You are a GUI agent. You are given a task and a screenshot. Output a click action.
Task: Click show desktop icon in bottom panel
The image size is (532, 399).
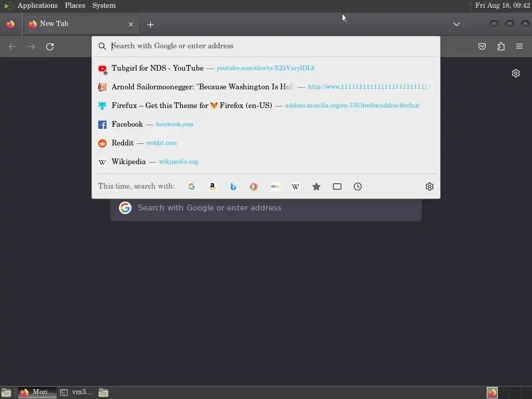pyautogui.click(x=6, y=393)
